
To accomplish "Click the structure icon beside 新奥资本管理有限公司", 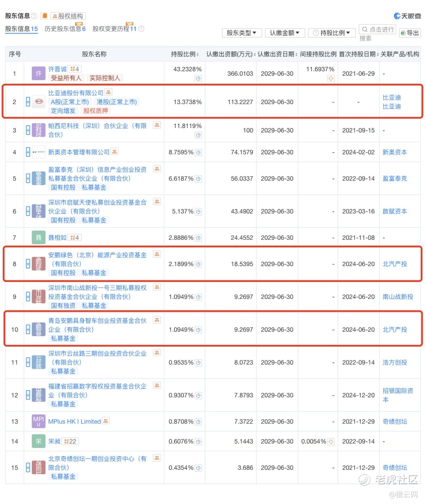I will coord(115,152).
